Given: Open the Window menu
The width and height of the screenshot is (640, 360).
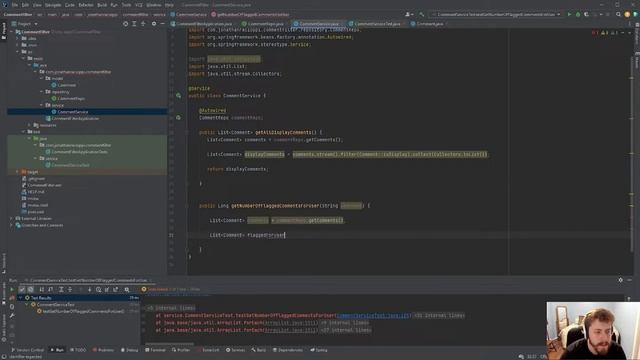Looking at the screenshot, I should click(153, 5).
